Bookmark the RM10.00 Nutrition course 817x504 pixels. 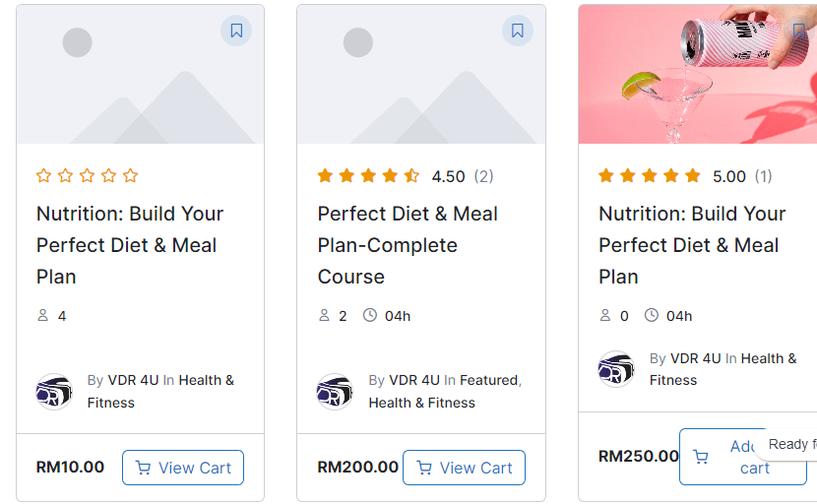236,31
